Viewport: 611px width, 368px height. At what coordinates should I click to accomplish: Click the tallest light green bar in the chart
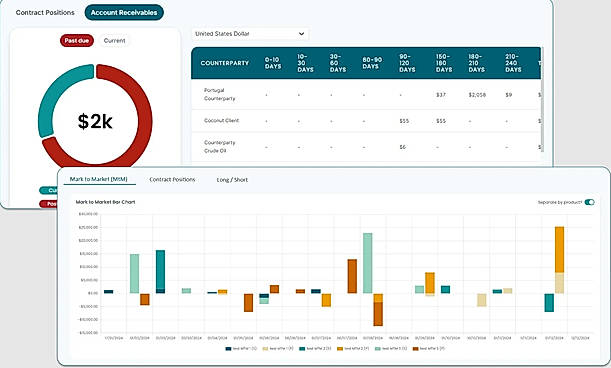point(367,263)
